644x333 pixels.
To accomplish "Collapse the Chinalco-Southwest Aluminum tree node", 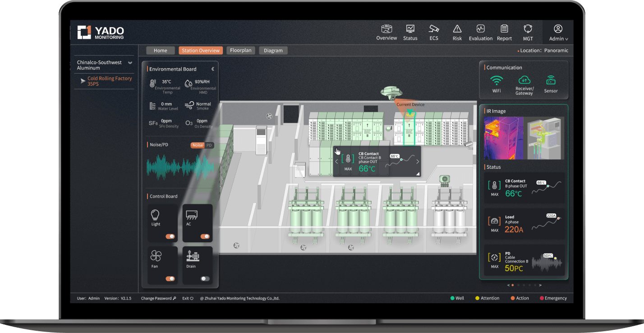I will [130, 63].
